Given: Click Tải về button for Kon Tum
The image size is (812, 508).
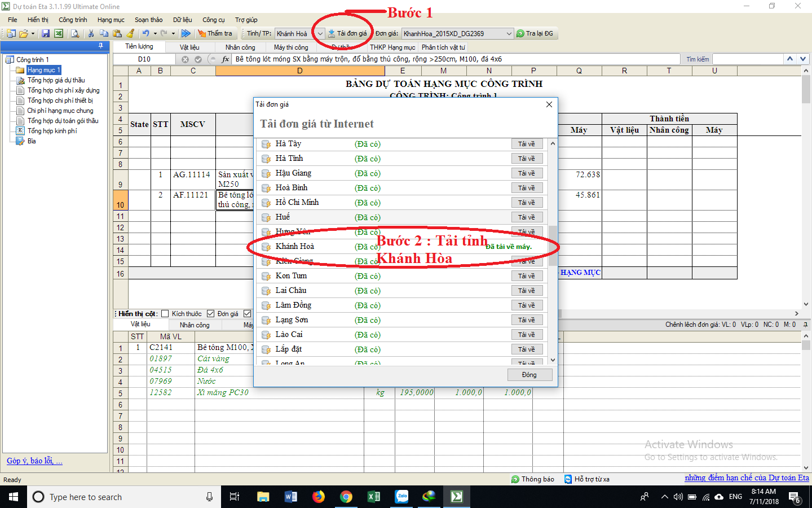Looking at the screenshot, I should 527,276.
